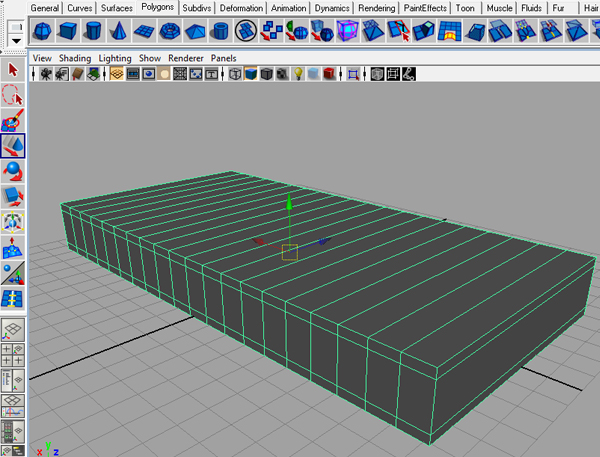Click the green Y-axis move manipulator arrow

(289, 203)
